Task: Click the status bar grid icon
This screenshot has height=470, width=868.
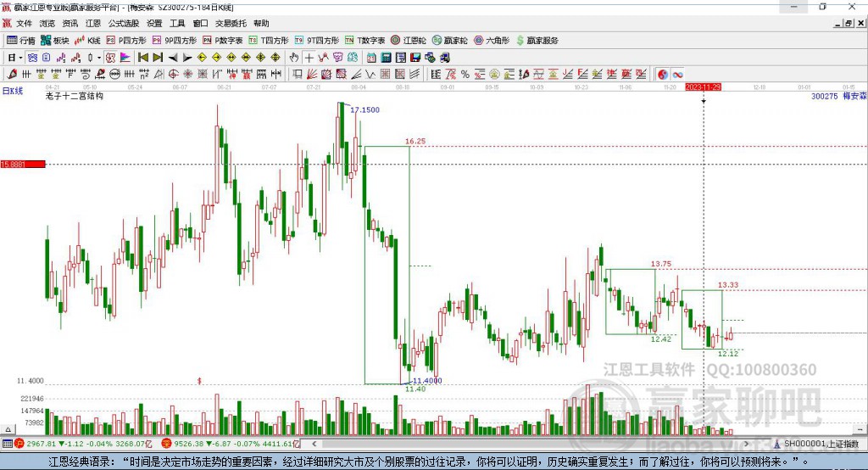Action: point(7,444)
